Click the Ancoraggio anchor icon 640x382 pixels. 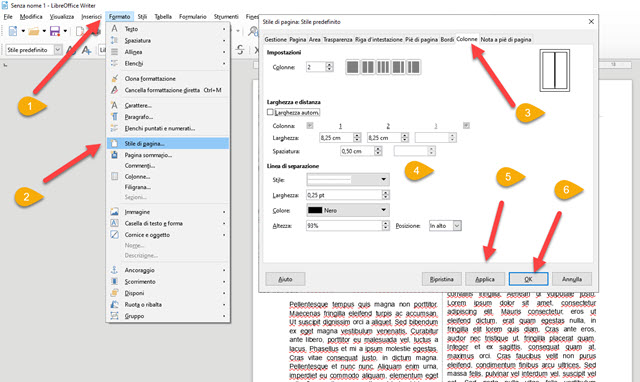(115, 270)
